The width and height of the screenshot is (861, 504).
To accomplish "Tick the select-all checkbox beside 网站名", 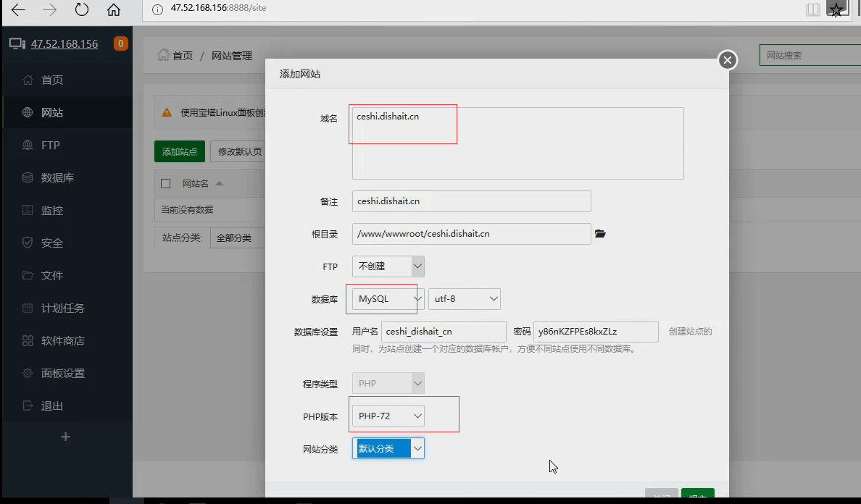I will [x=165, y=183].
